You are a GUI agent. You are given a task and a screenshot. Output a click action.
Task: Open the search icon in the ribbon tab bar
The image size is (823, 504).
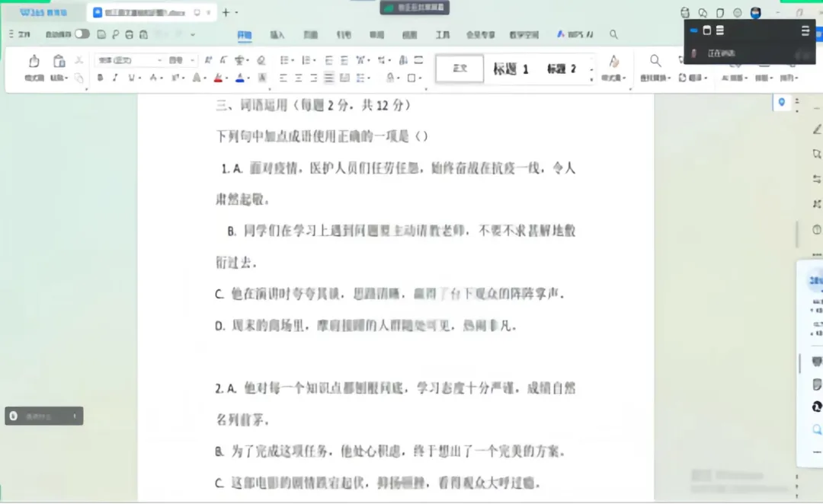[x=613, y=34]
